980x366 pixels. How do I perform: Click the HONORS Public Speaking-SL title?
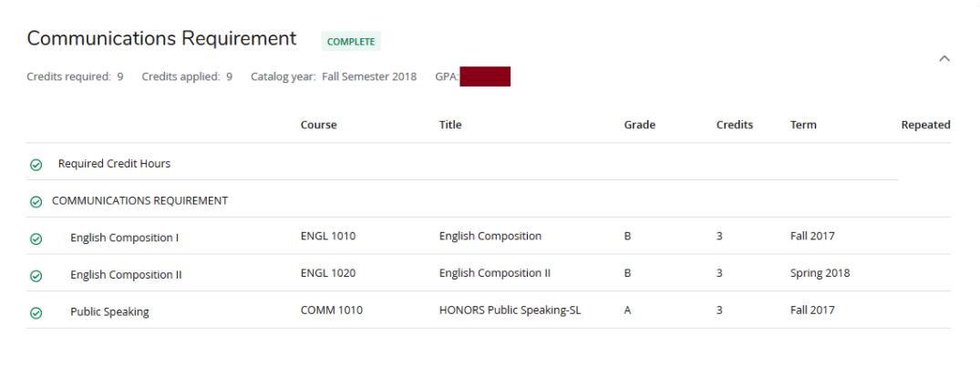(510, 310)
